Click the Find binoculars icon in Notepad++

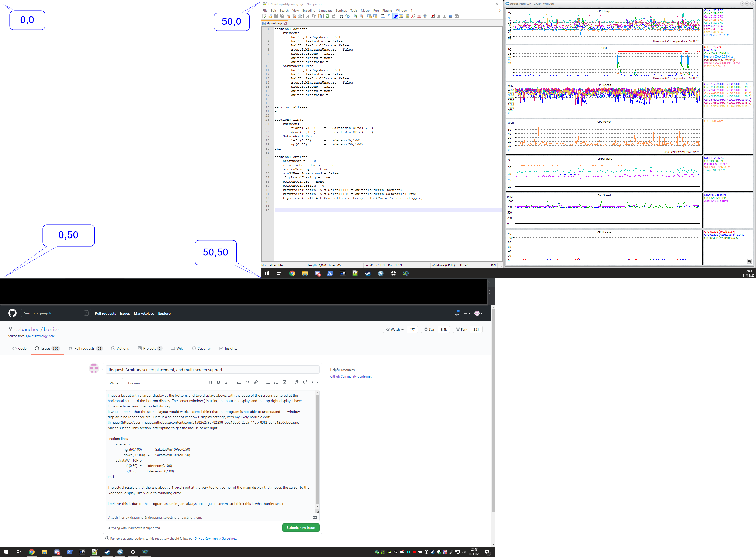tap(341, 16)
